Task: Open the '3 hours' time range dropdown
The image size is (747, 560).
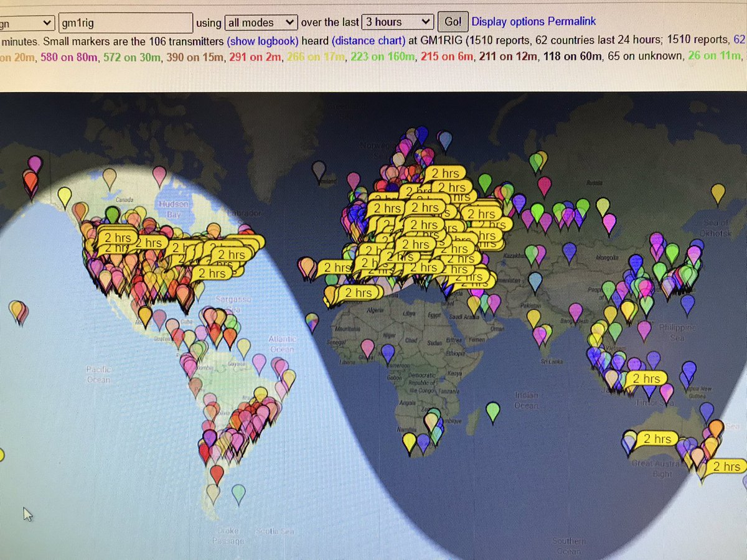Action: 397,22
